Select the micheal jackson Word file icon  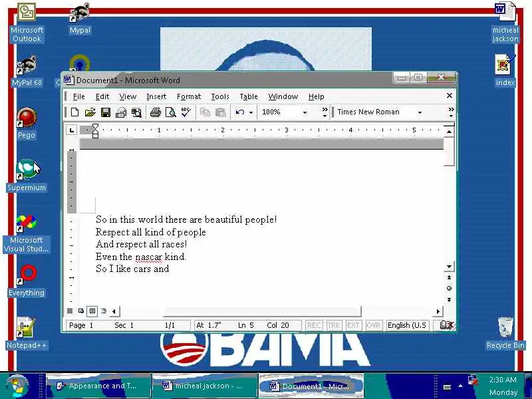click(505, 23)
